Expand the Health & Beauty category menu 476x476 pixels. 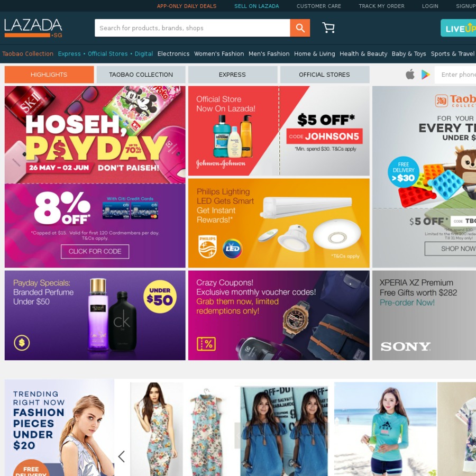tap(363, 54)
